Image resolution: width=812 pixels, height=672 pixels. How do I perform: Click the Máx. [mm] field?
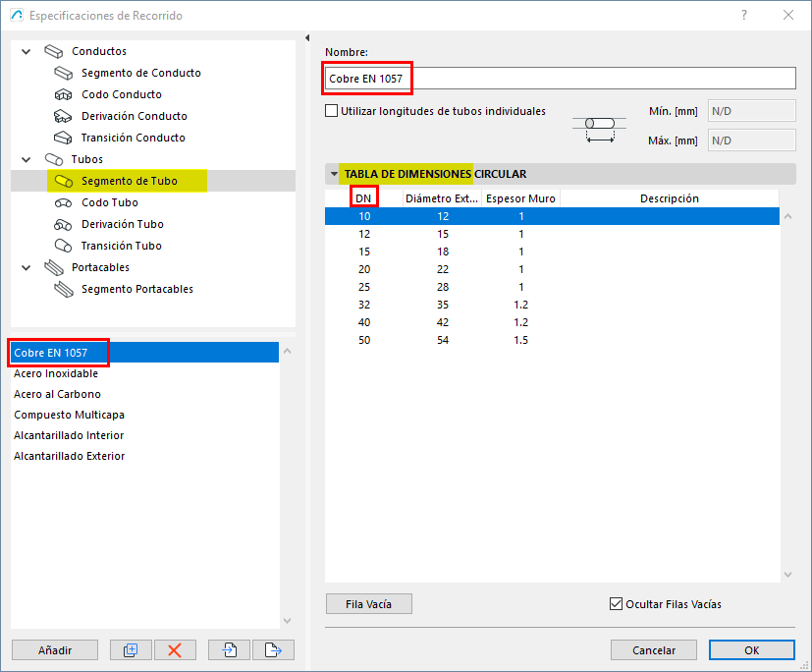pos(751,140)
